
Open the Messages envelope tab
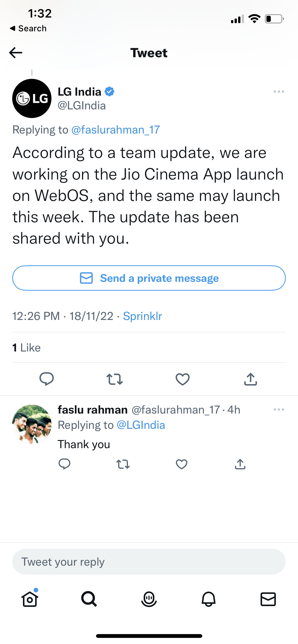pyautogui.click(x=268, y=599)
